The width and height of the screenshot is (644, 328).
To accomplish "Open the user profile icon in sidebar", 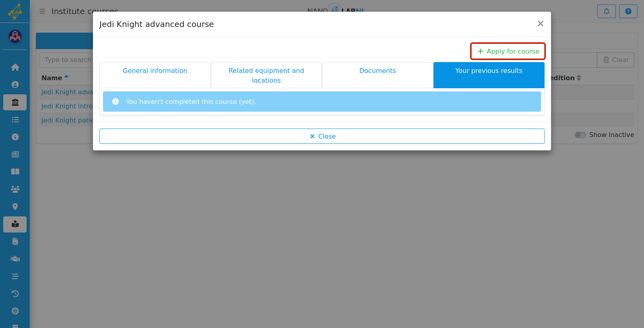I will tap(15, 85).
